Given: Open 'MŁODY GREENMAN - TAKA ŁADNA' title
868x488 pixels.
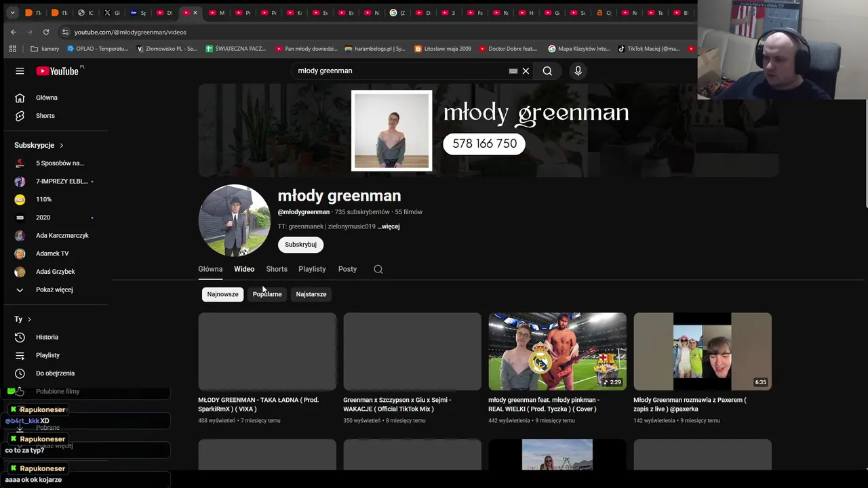Looking at the screenshot, I should tap(258, 405).
